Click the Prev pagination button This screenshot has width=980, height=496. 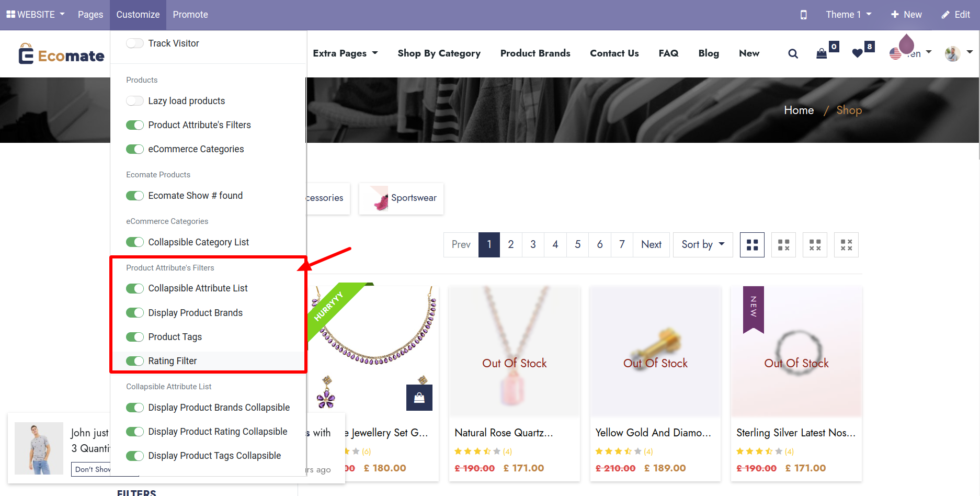tap(461, 245)
